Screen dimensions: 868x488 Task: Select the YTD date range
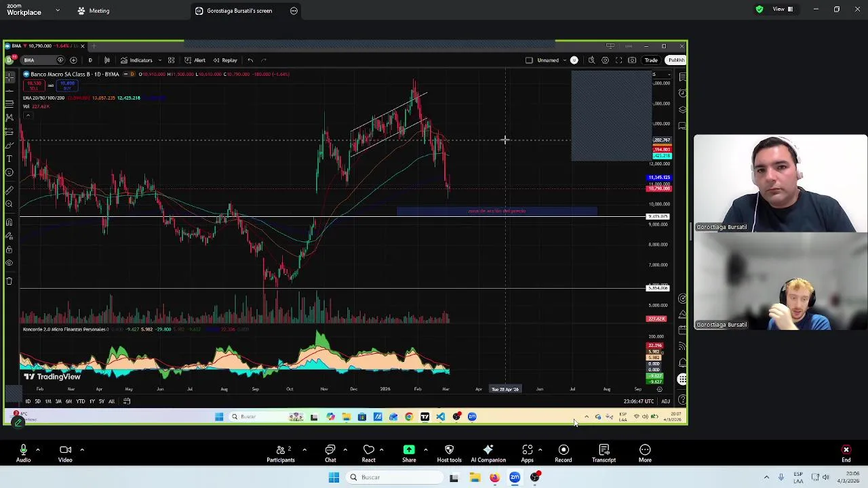(x=80, y=401)
